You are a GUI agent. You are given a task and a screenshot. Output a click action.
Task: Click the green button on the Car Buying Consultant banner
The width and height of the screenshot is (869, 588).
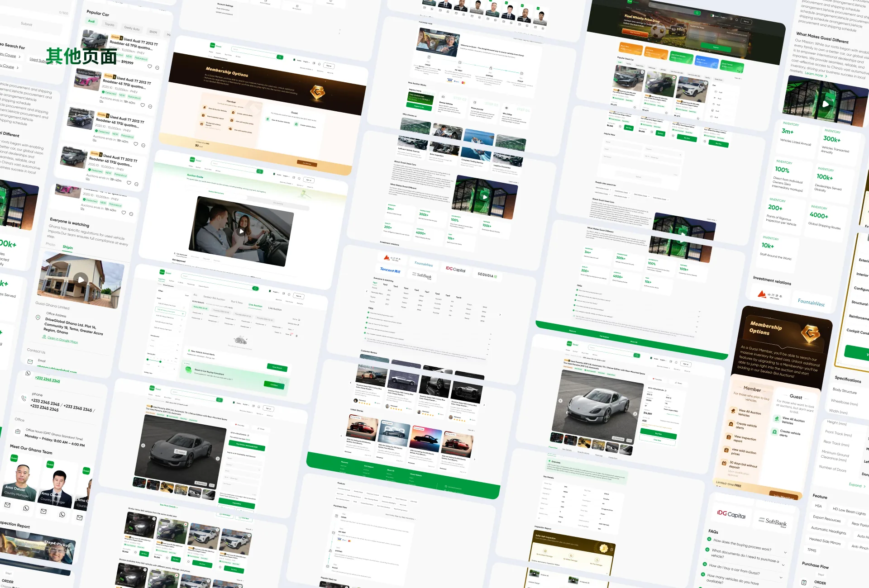coord(274,384)
